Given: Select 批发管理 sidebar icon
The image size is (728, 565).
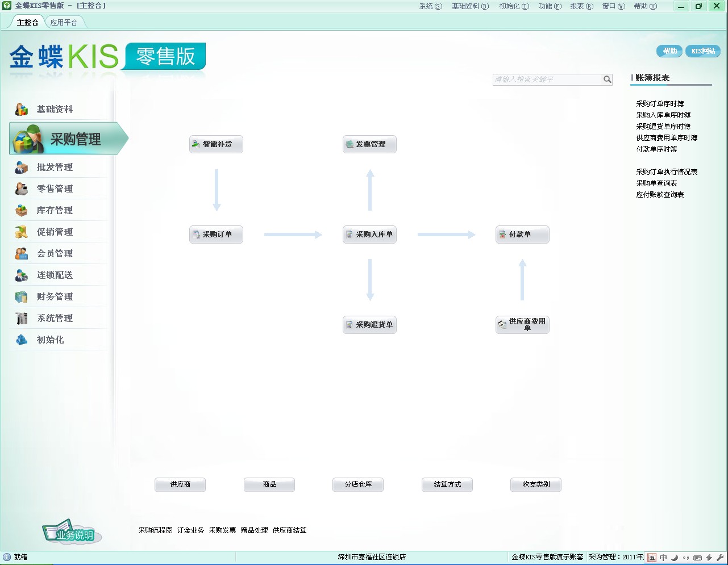Looking at the screenshot, I should click(22, 167).
